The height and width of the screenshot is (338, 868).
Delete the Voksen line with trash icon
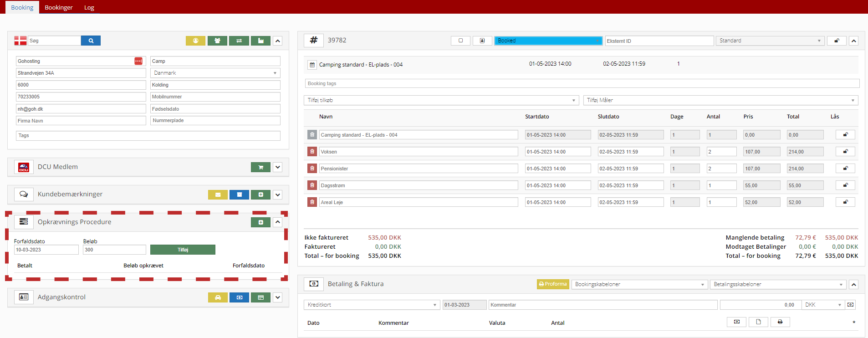(x=312, y=152)
